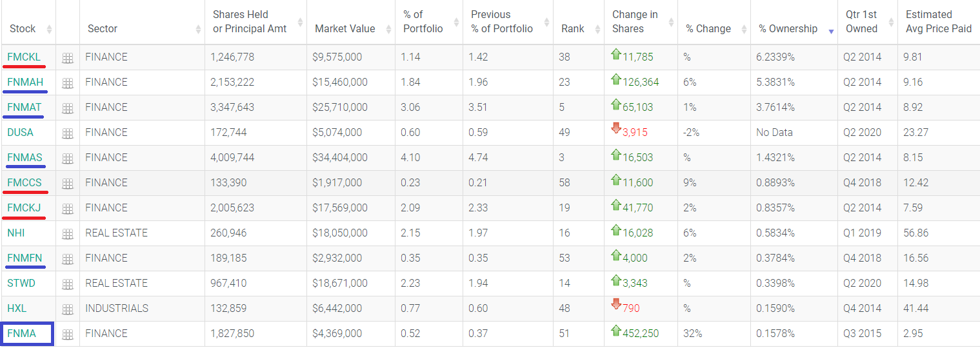Click green up arrow beside 16,503

pos(616,155)
